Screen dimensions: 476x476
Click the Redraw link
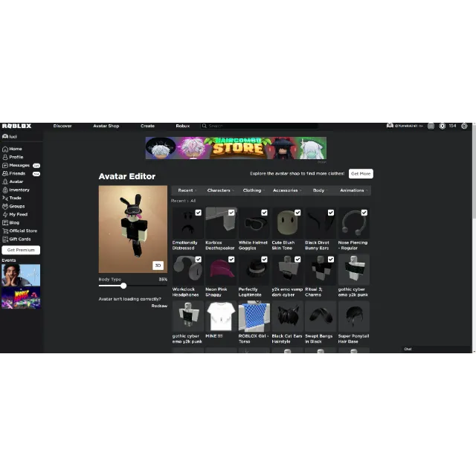pos(159,306)
